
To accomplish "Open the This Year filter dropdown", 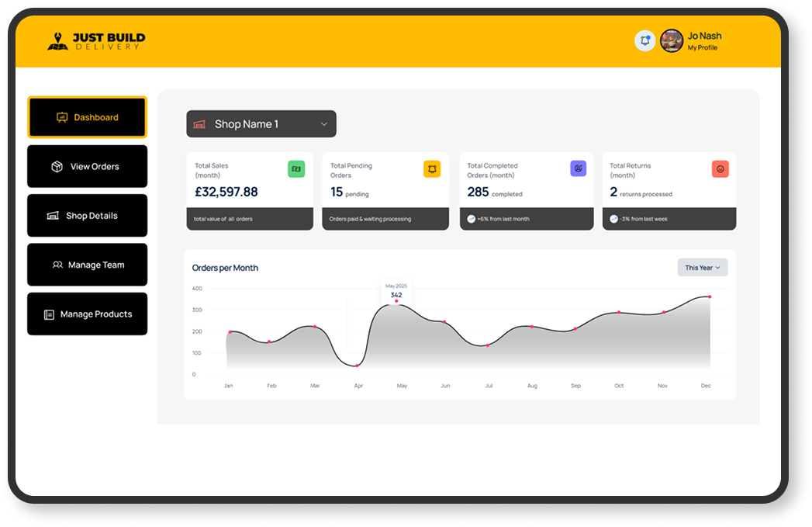I will [701, 267].
